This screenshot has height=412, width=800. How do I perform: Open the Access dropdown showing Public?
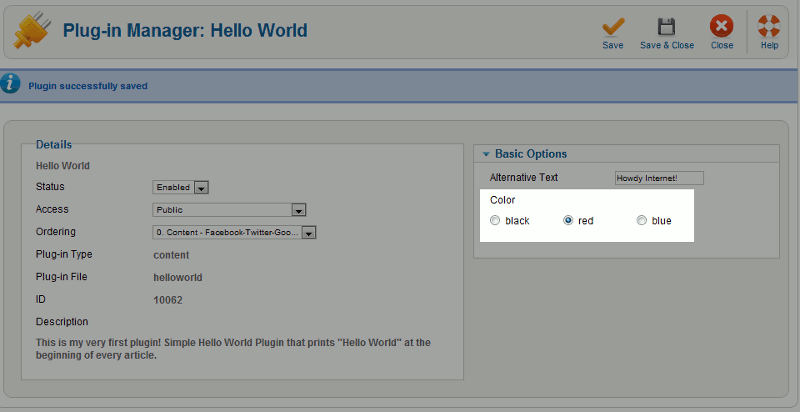(229, 210)
